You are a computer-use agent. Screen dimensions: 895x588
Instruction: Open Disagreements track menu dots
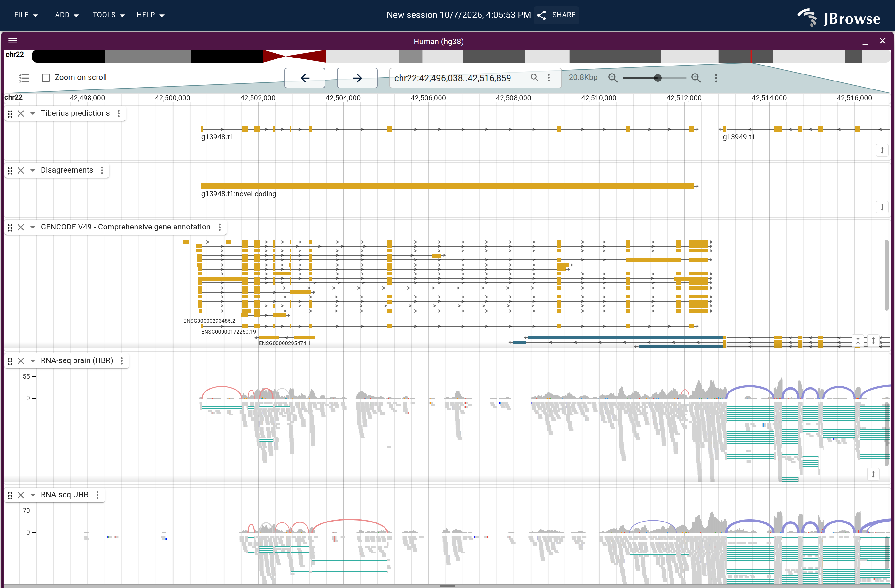click(102, 170)
